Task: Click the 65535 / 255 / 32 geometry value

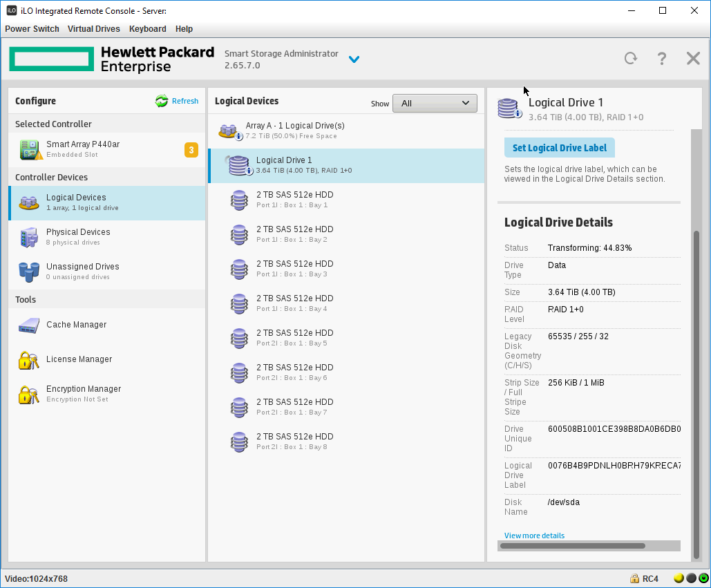Action: click(578, 336)
